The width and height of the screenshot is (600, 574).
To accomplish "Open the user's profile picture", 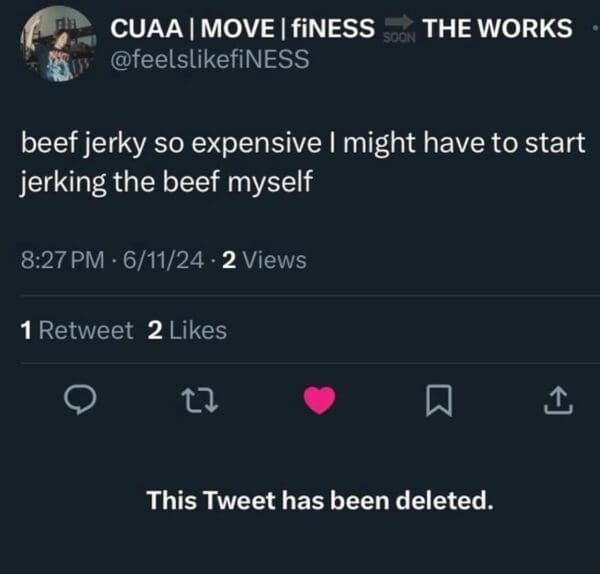I will (57, 43).
